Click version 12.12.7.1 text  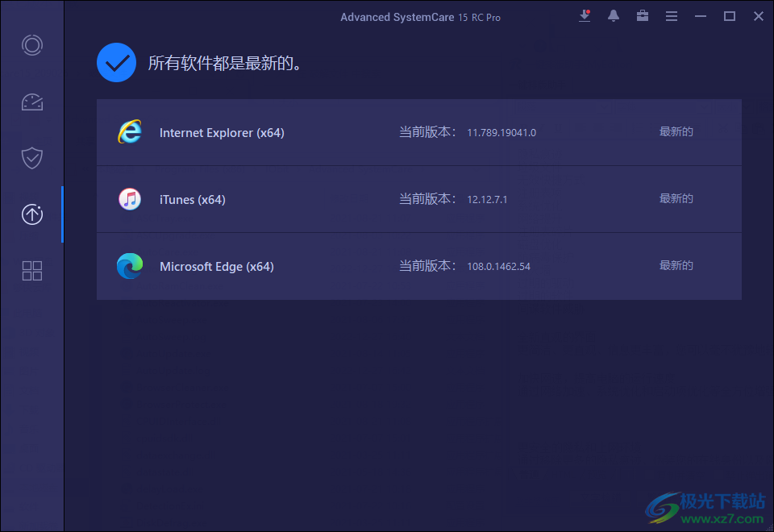(x=487, y=199)
